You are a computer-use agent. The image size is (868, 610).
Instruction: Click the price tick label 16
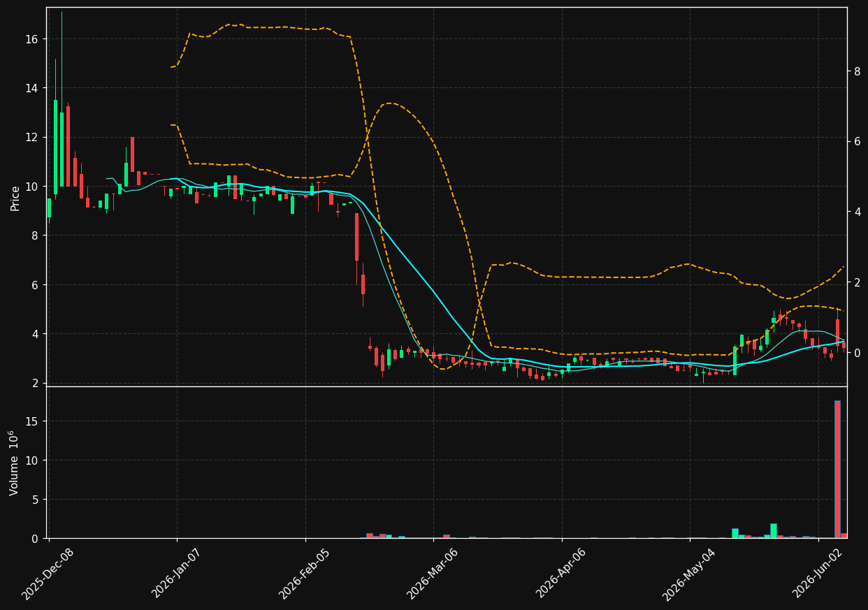31,39
